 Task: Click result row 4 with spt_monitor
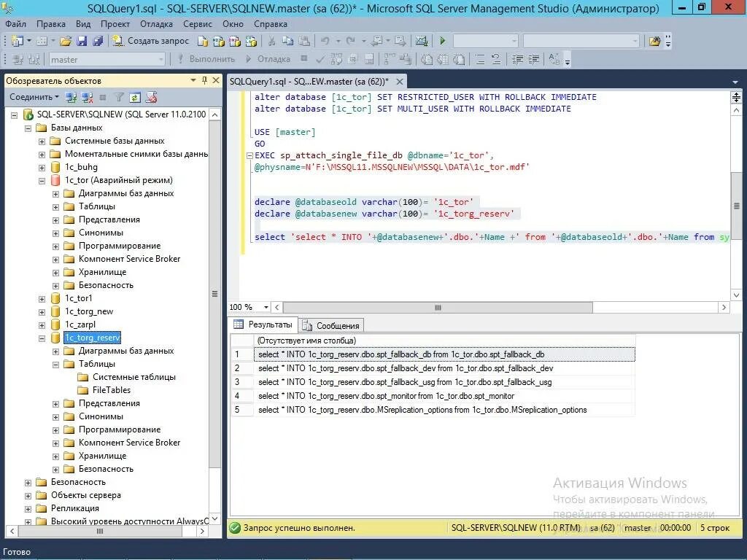(433, 396)
